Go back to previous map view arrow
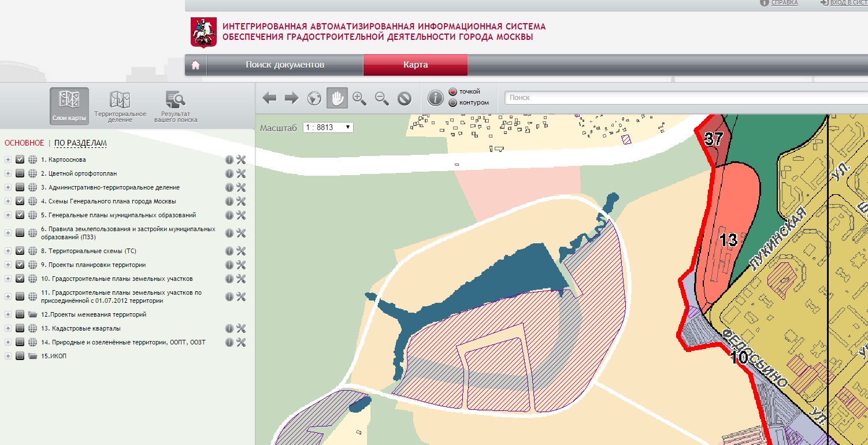Image resolution: width=868 pixels, height=445 pixels. pos(269,98)
